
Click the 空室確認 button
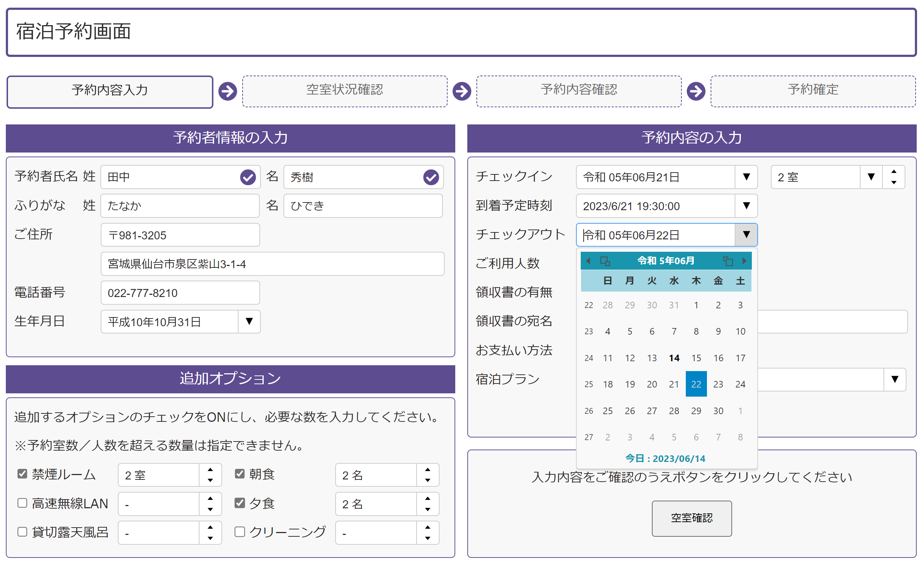[692, 518]
